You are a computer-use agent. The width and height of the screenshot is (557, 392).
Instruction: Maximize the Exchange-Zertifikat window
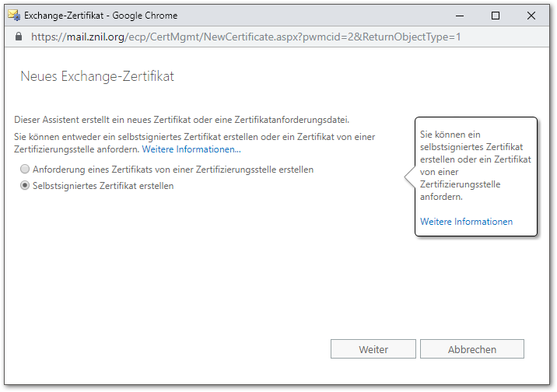pyautogui.click(x=496, y=15)
